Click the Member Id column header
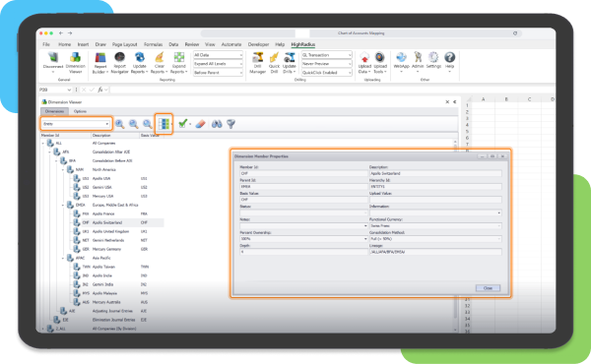This screenshot has width=591, height=364. pos(66,135)
